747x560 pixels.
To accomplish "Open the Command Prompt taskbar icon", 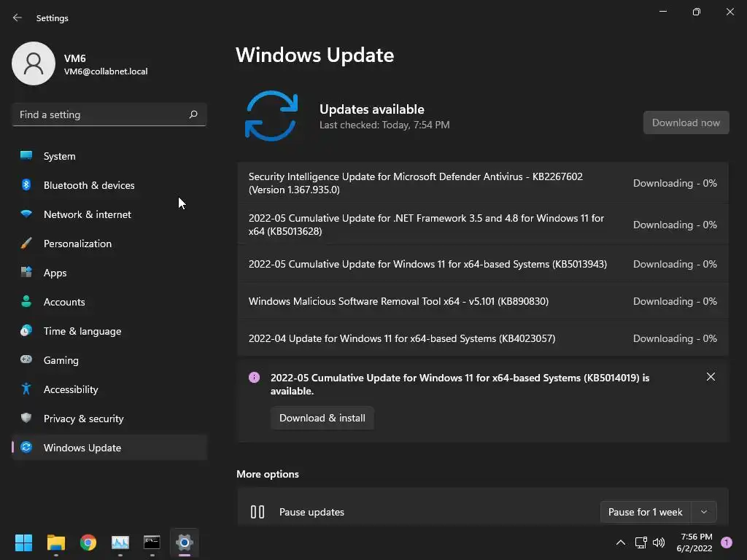I will (152, 542).
